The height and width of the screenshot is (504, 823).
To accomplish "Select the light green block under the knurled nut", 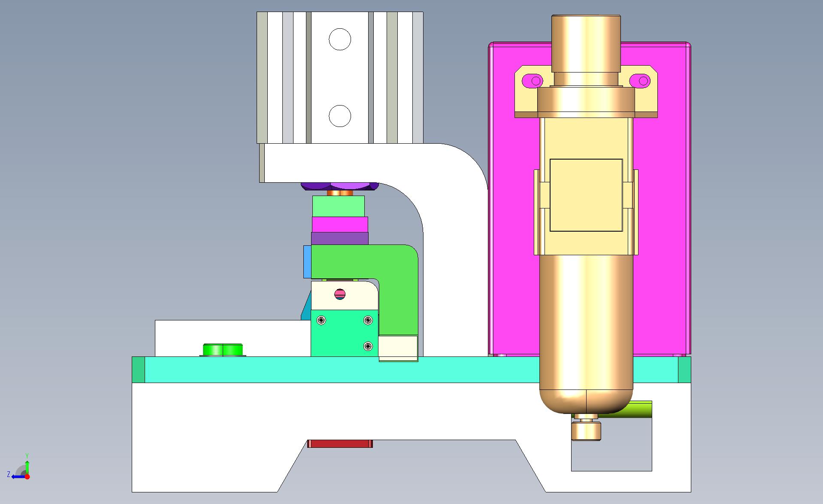I will pyautogui.click(x=338, y=206).
